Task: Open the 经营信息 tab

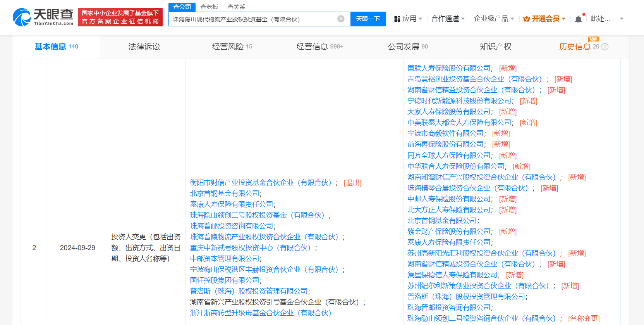Action: (320, 47)
